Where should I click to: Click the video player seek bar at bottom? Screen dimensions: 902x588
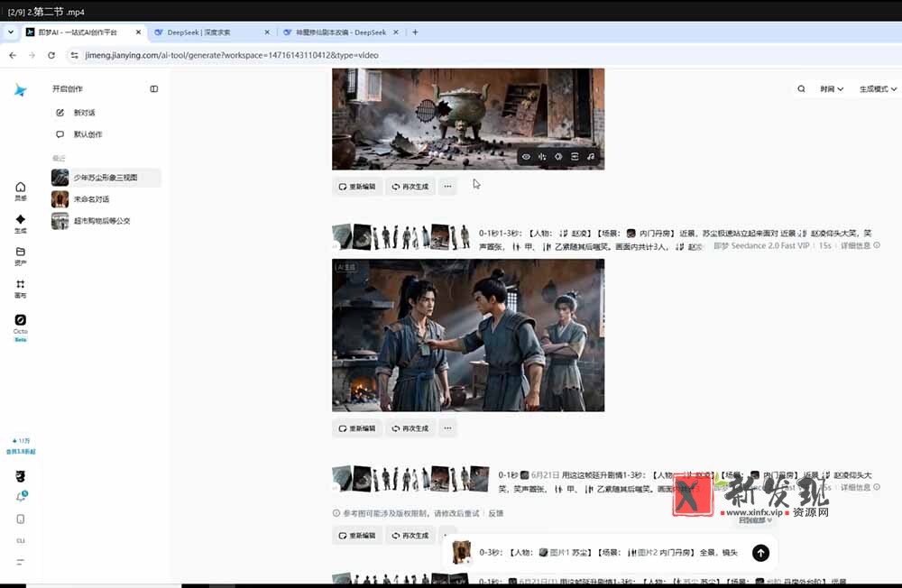coord(451,585)
